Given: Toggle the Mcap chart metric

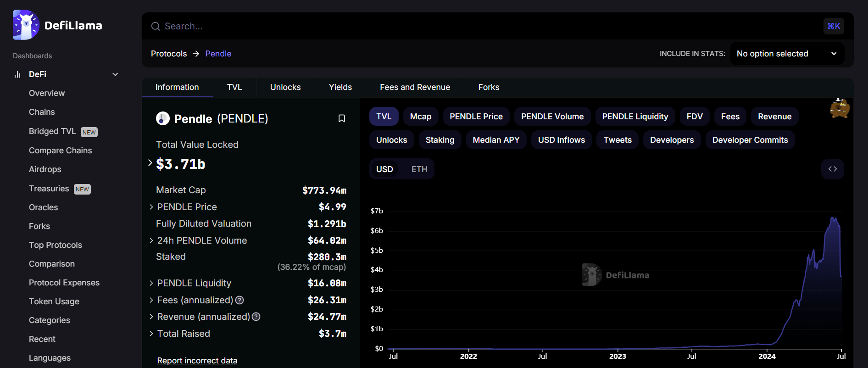Looking at the screenshot, I should (x=421, y=117).
